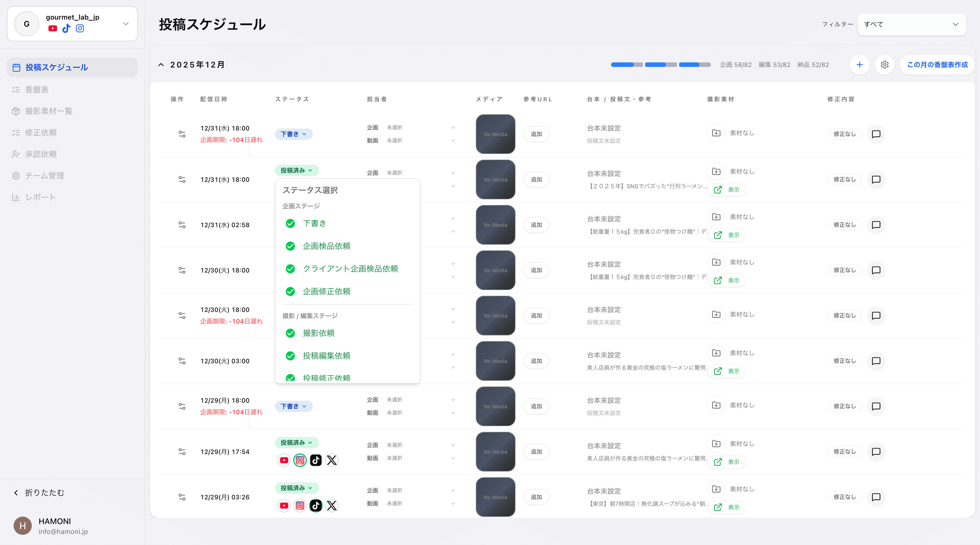Choose the 撮影依頼 status in the list
This screenshot has height=545, width=980.
pos(318,333)
